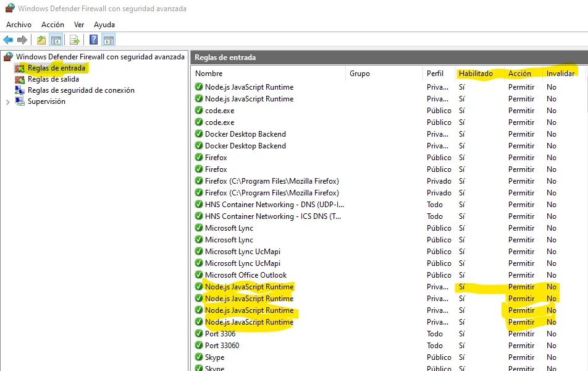Click the Back arrow in the toolbar

pos(8,40)
